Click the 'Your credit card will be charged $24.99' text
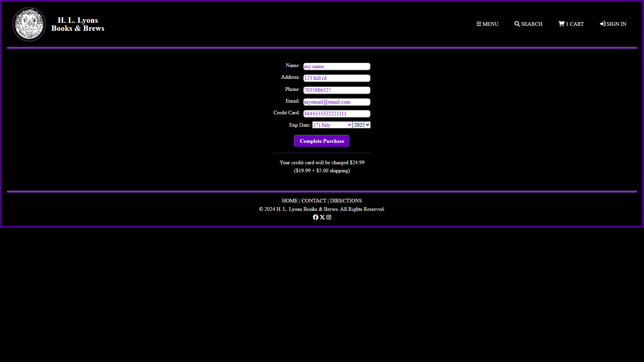This screenshot has height=362, width=644. point(322,163)
